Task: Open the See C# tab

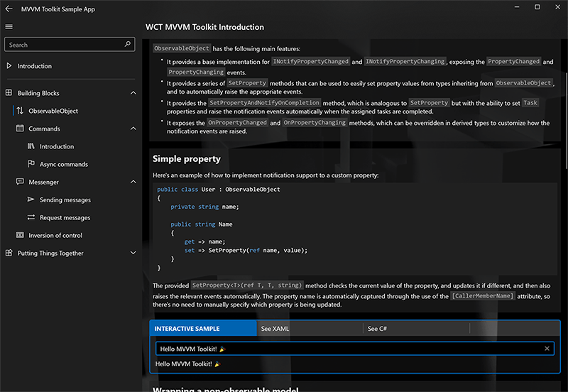Action: pyautogui.click(x=416, y=328)
